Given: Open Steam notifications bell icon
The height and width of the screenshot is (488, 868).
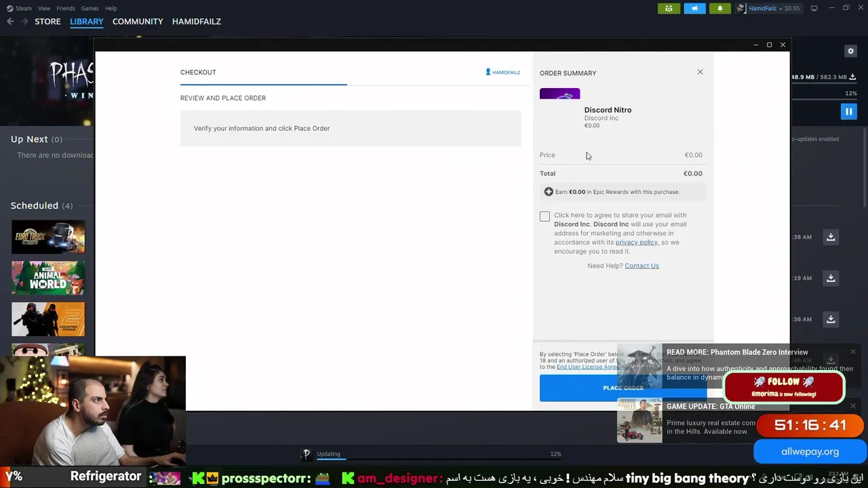Looking at the screenshot, I should pyautogui.click(x=720, y=8).
